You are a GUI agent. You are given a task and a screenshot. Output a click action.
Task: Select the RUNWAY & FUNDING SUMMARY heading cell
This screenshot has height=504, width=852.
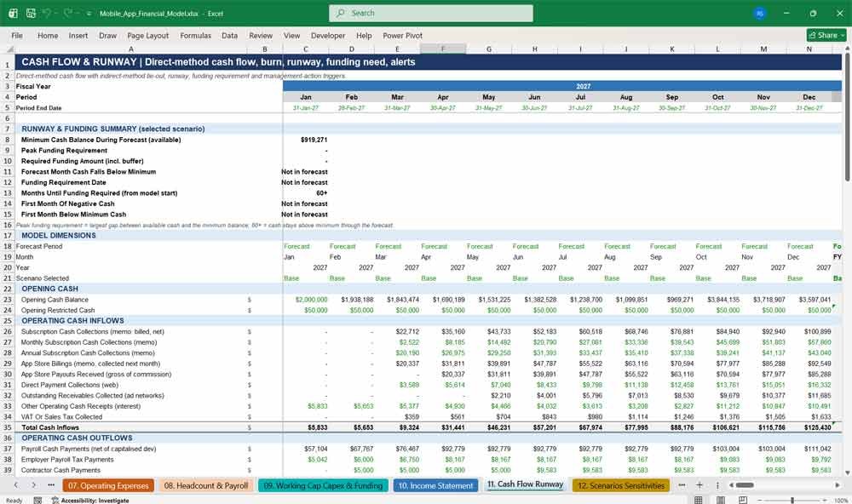click(131, 129)
